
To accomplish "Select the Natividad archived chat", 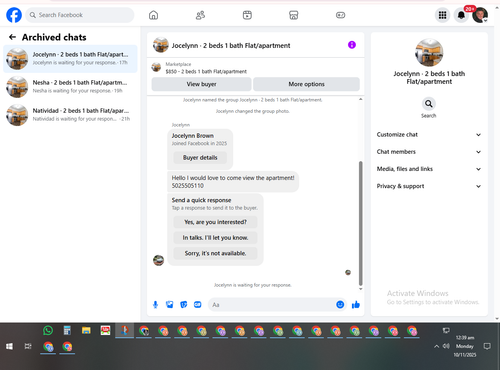I will (x=70, y=115).
